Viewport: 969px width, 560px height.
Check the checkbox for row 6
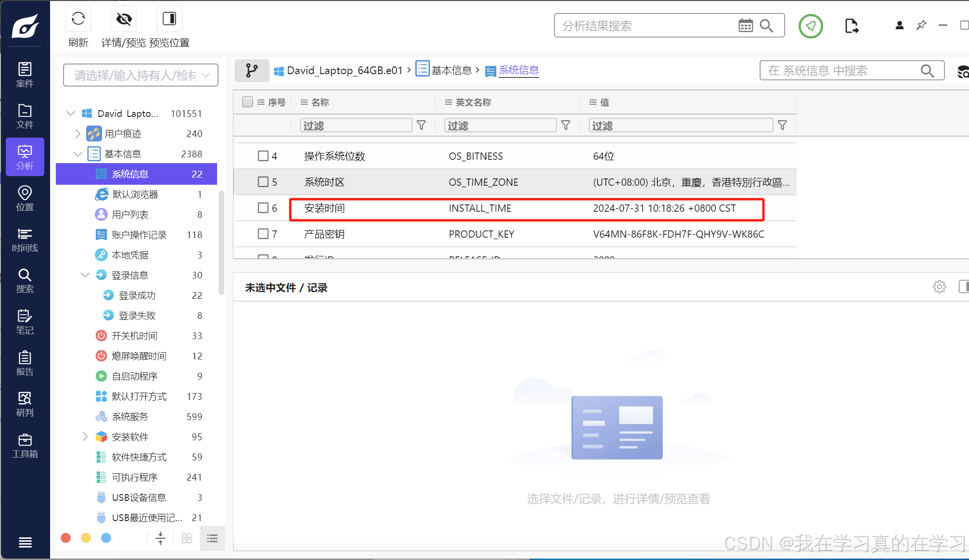point(263,208)
